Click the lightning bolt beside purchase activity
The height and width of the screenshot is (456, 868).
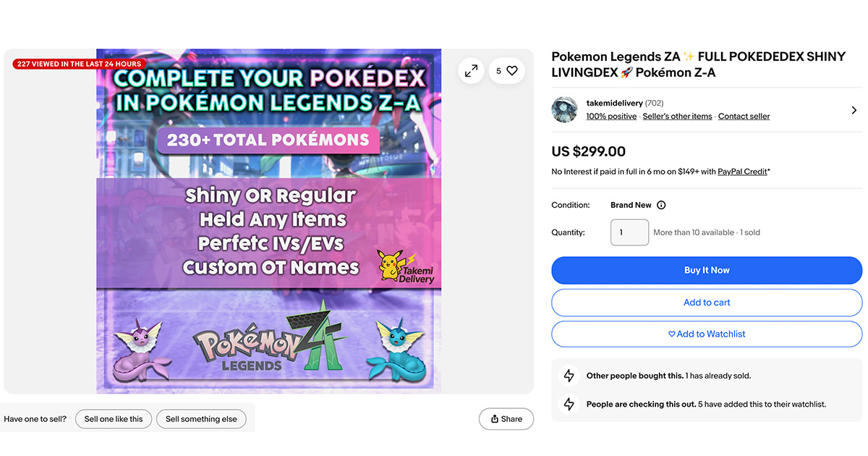(569, 376)
